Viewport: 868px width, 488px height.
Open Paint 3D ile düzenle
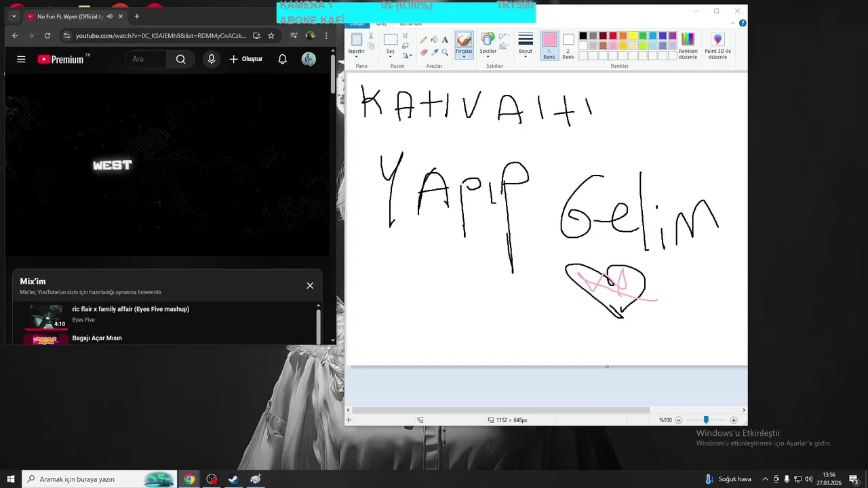tap(717, 45)
